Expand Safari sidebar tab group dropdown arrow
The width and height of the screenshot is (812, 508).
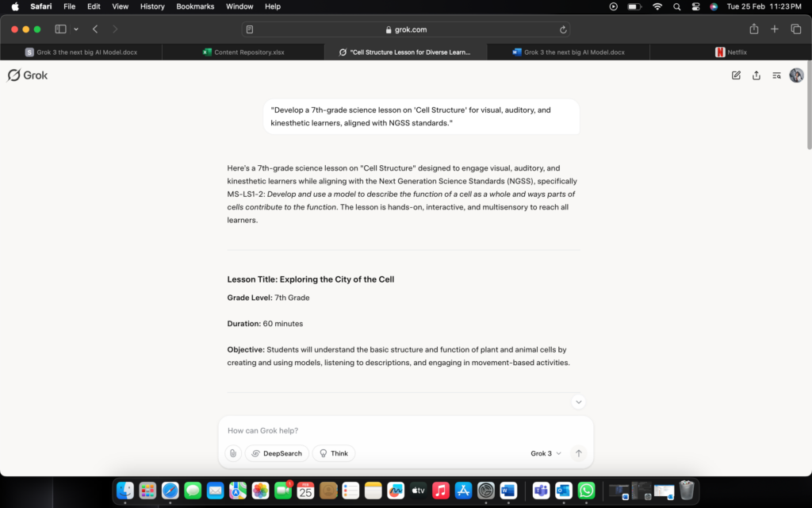[76, 29]
